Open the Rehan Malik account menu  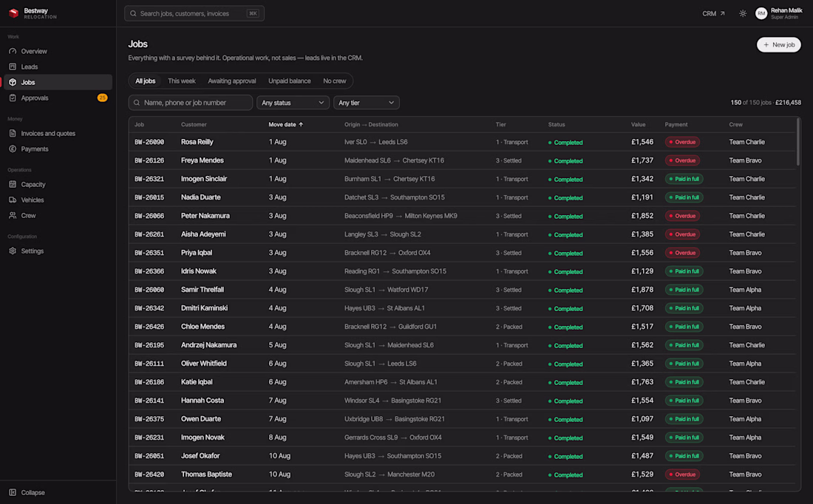(779, 13)
